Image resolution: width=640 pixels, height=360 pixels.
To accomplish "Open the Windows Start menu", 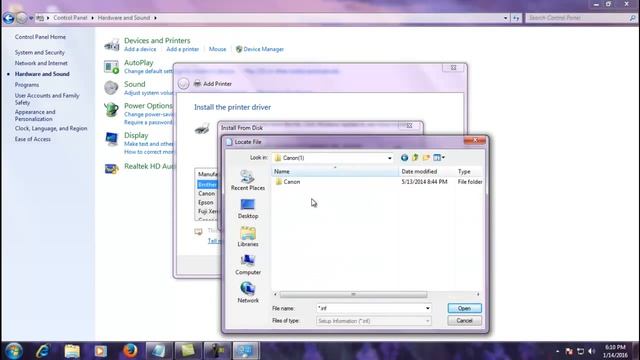I will 14,351.
